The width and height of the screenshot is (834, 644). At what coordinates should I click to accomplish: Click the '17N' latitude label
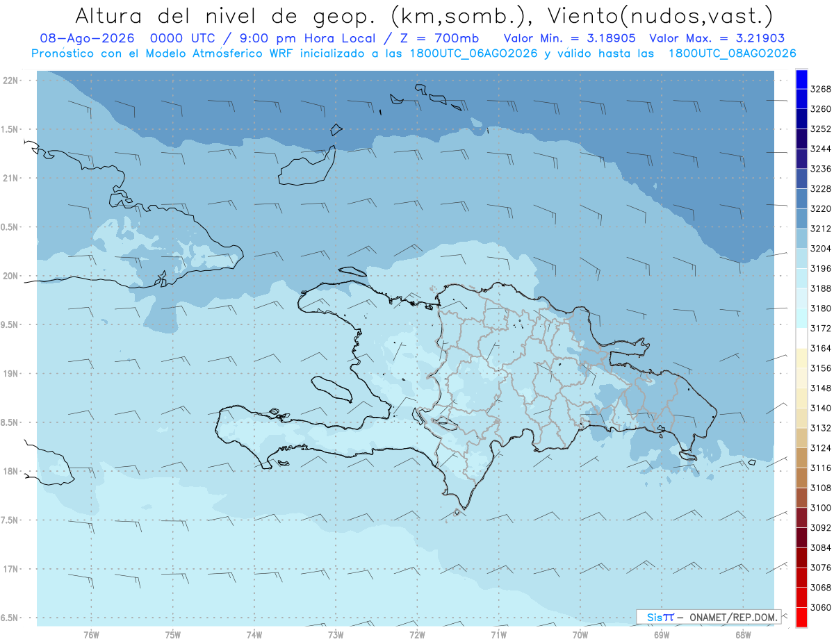pyautogui.click(x=11, y=569)
